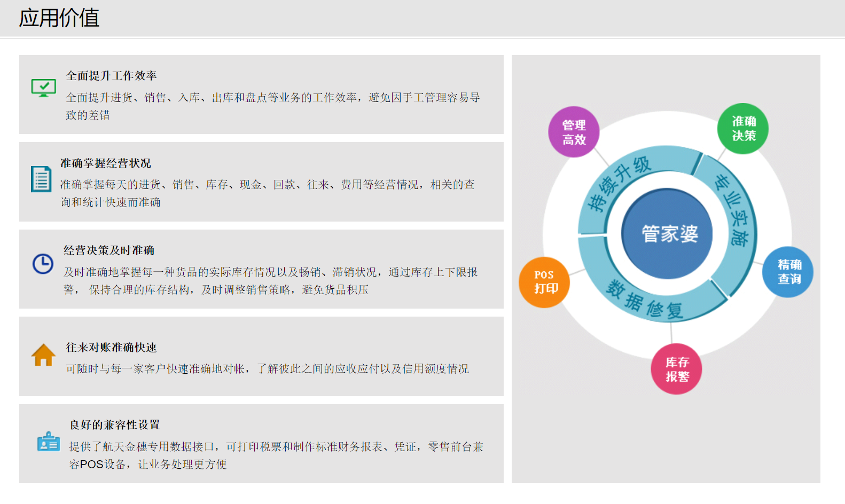Click the description starting 准确掌握每天的进货
The height and width of the screenshot is (504, 845).
[x=267, y=193]
